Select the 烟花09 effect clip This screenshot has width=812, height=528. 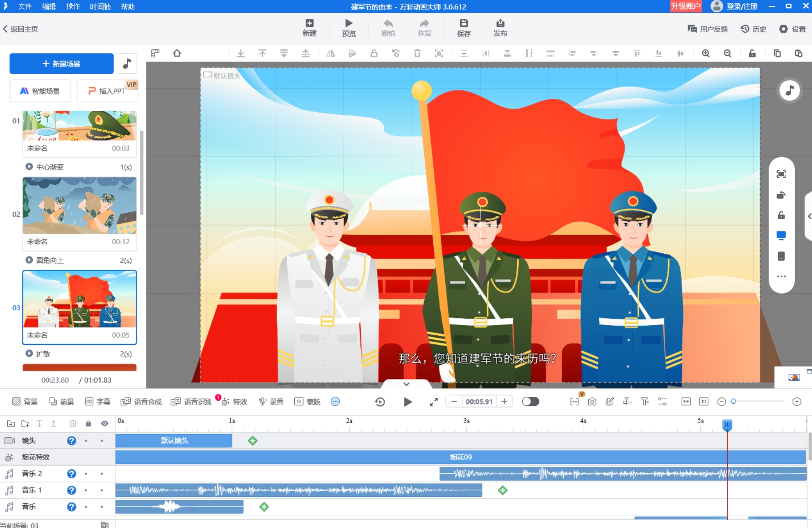460,457
